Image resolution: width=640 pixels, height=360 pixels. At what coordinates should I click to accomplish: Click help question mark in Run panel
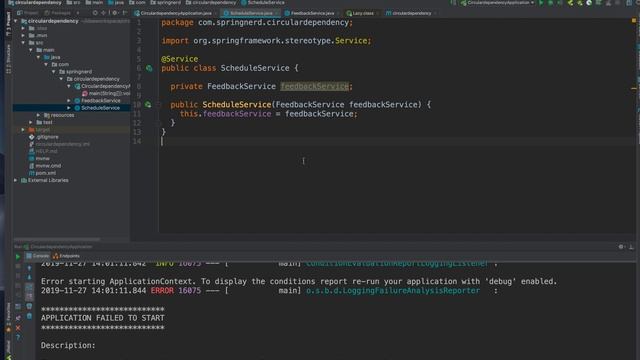point(18,337)
